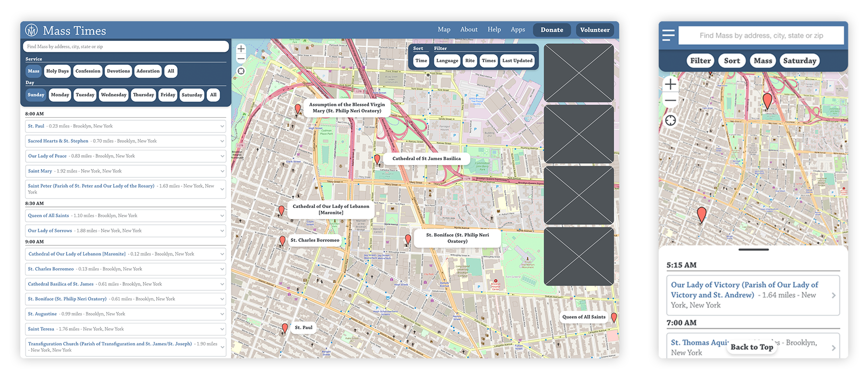Select the Assumption of the Blessed Virgin Mary pin
This screenshot has width=868, height=379.
click(298, 109)
